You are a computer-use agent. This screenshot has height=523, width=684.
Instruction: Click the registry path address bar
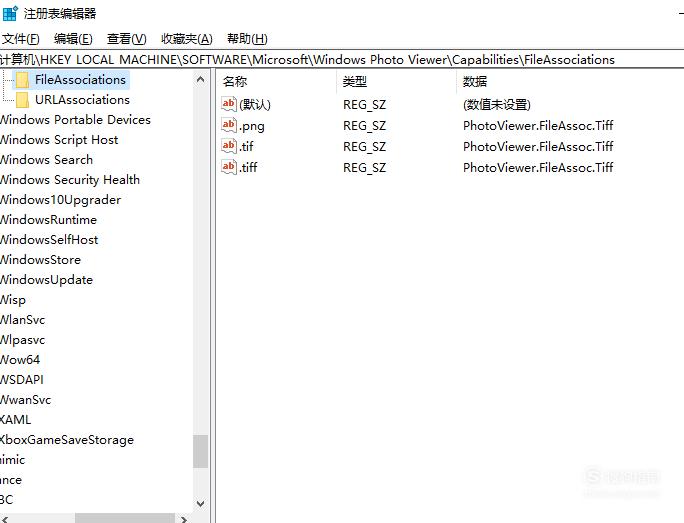click(342, 59)
